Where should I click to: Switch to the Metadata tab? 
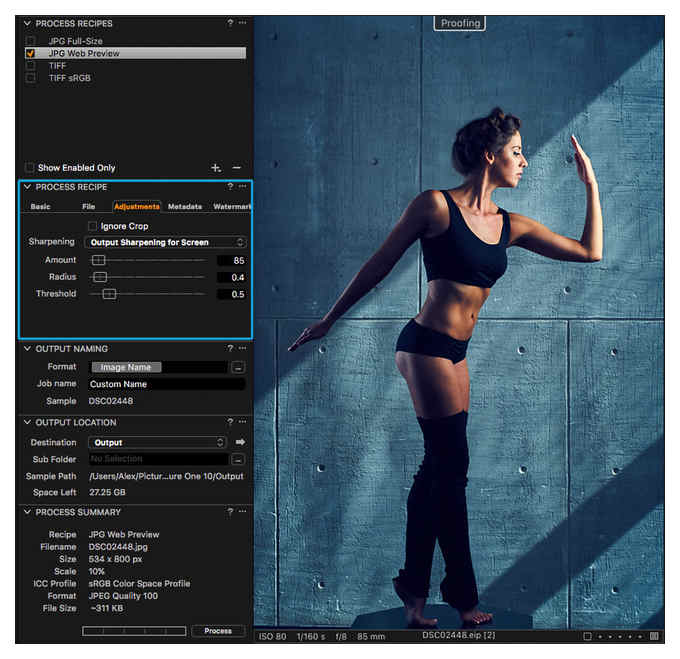click(x=185, y=206)
